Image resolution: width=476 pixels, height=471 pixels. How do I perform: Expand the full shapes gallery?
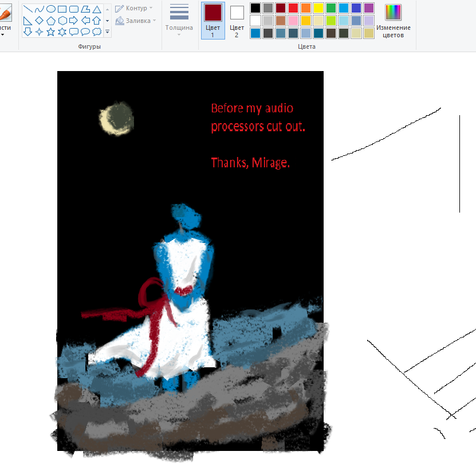tap(107, 32)
